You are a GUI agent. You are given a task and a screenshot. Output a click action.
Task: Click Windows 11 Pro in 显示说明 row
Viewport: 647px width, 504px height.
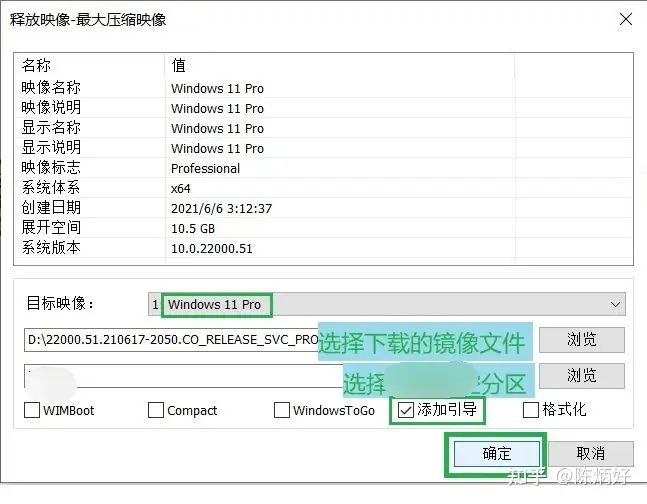click(x=217, y=149)
